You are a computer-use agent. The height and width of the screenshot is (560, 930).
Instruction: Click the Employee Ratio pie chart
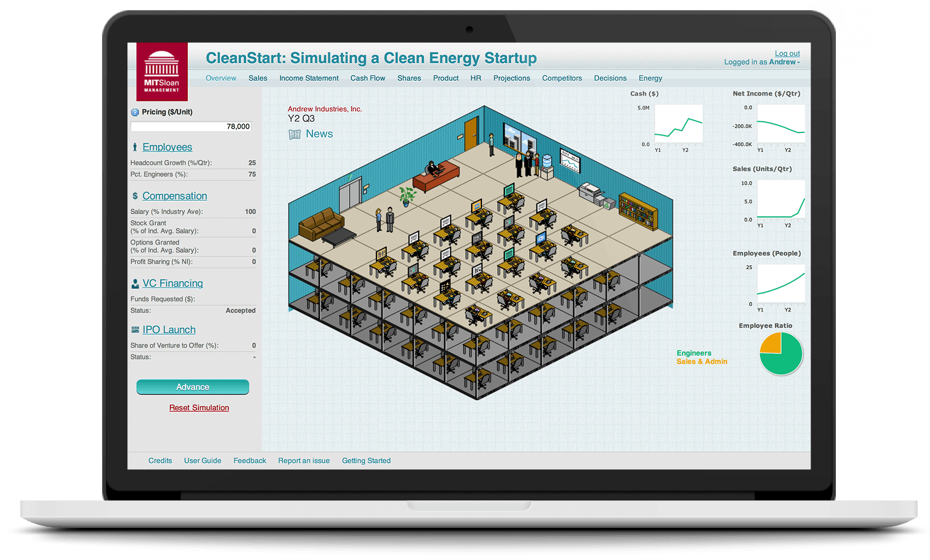[781, 353]
